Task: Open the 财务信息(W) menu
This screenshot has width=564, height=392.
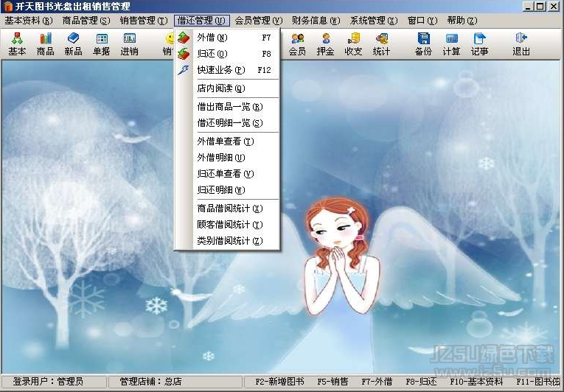Action: 316,21
